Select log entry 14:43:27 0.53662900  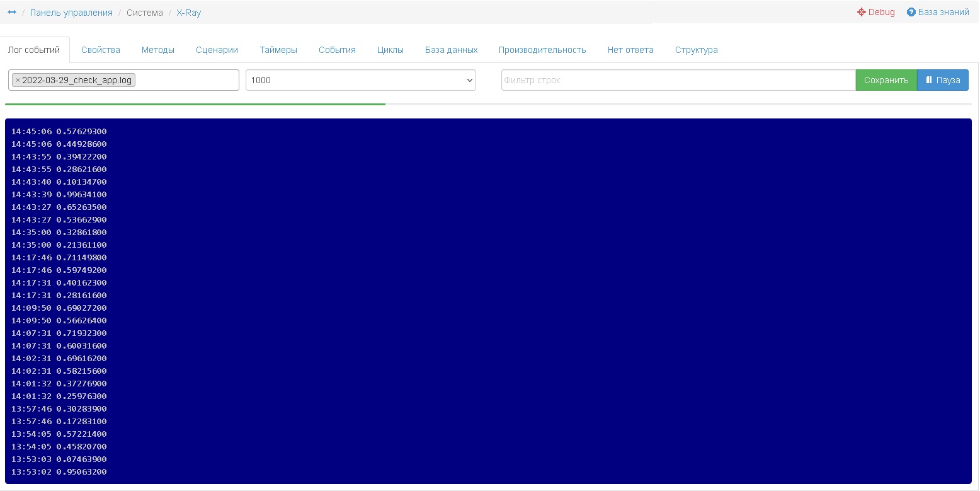(59, 220)
